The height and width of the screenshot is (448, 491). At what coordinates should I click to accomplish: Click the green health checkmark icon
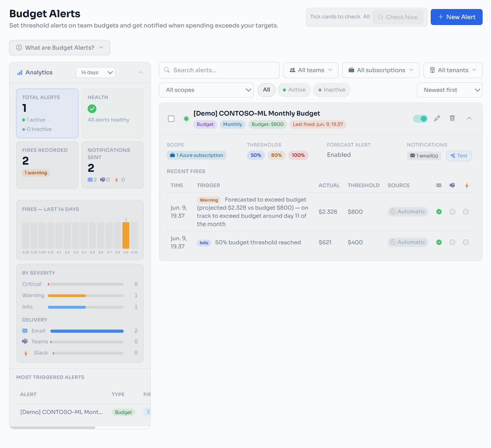[92, 109]
